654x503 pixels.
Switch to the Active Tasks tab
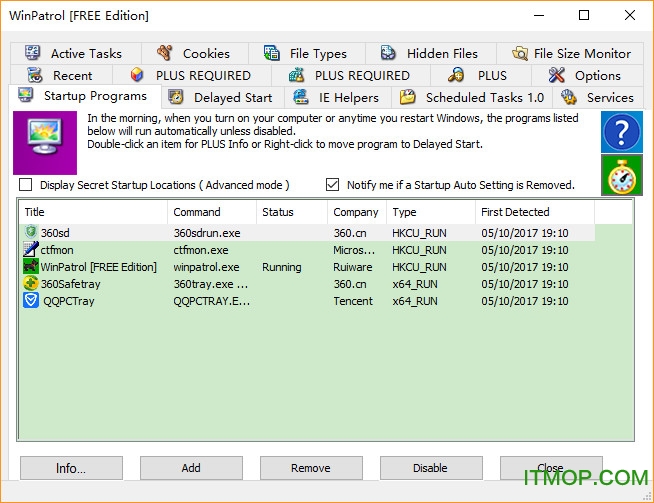pos(75,53)
